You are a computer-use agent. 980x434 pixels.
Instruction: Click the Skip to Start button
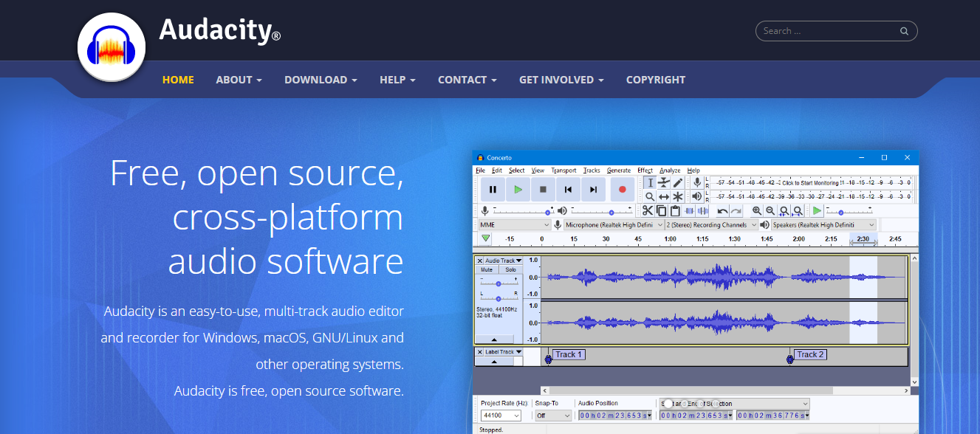[x=568, y=190]
